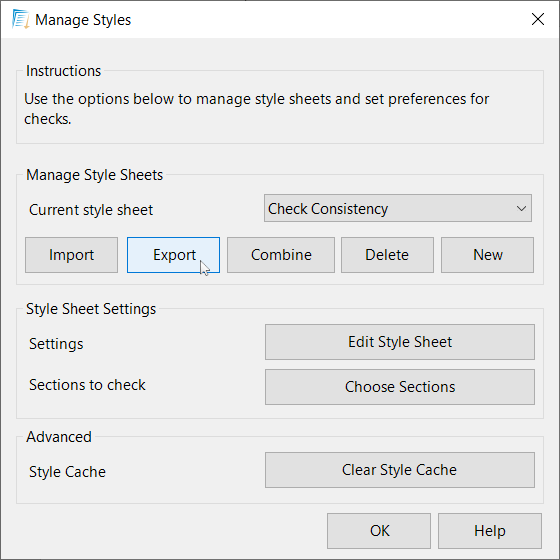Close the Manage Styles dialog
The image size is (560, 560).
coord(538,19)
